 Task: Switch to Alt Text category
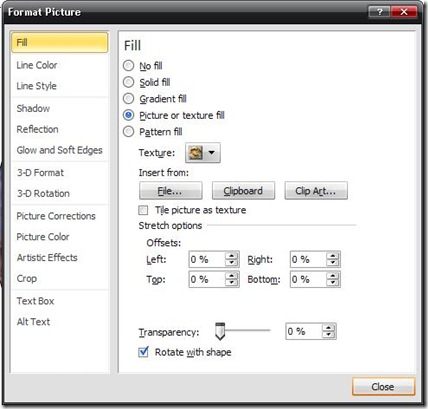pyautogui.click(x=60, y=322)
